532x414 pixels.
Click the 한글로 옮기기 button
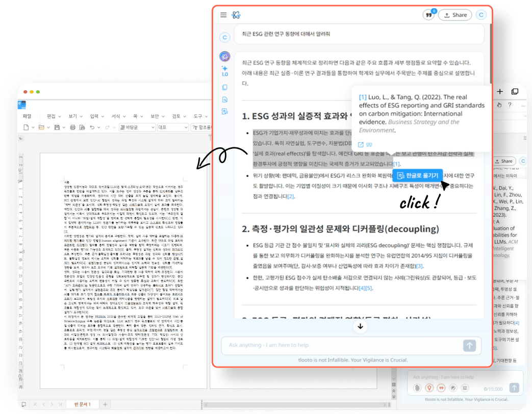418,175
